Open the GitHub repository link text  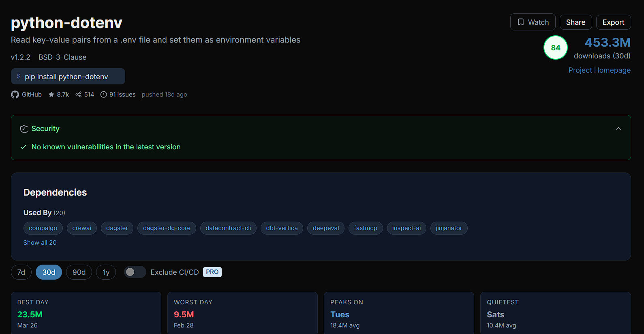point(32,95)
